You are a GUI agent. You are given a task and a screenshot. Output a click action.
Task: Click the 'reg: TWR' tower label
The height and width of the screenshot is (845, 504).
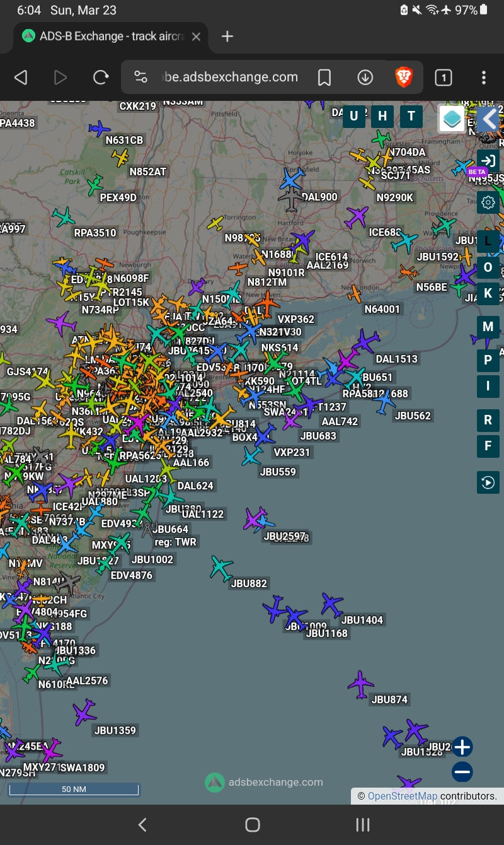point(175,542)
